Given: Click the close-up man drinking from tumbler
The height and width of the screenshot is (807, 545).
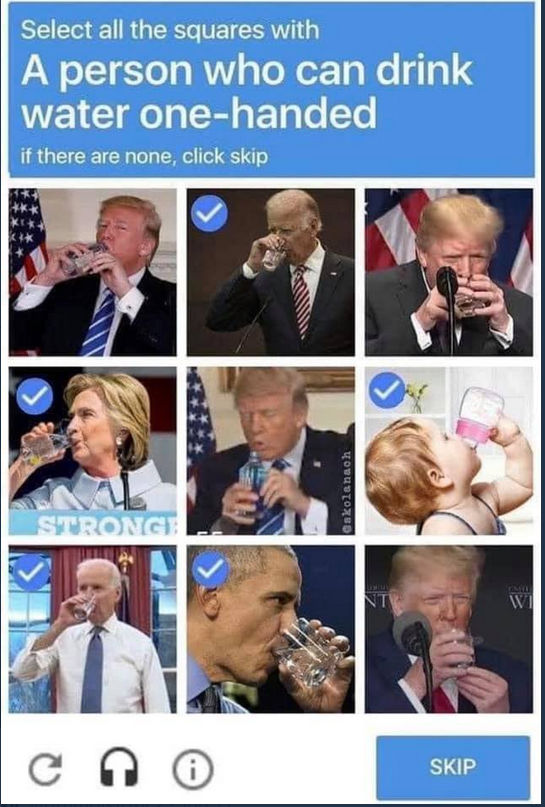Looking at the screenshot, I should (271, 629).
